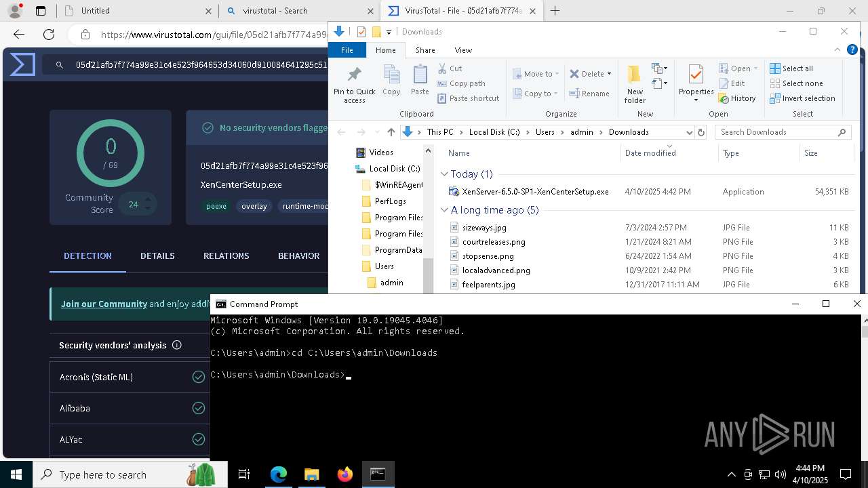
Task: Select Videos in navigation pane
Action: coord(381,152)
